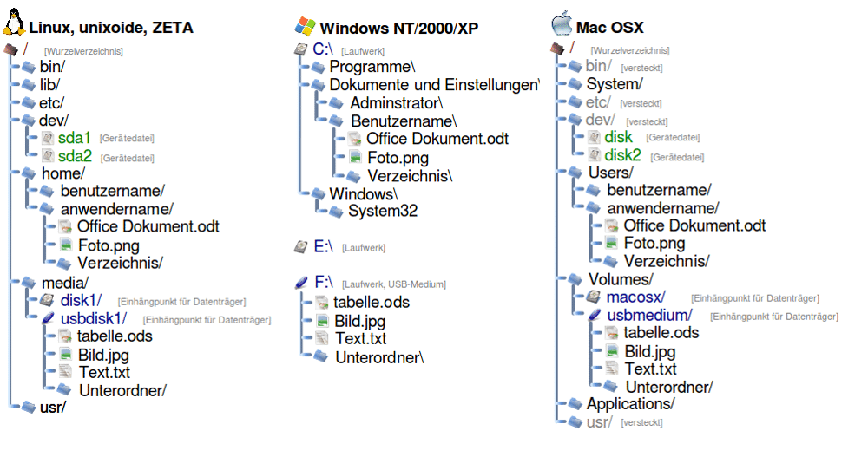
Task: Select the Volumes/ directory name
Action: point(621,279)
